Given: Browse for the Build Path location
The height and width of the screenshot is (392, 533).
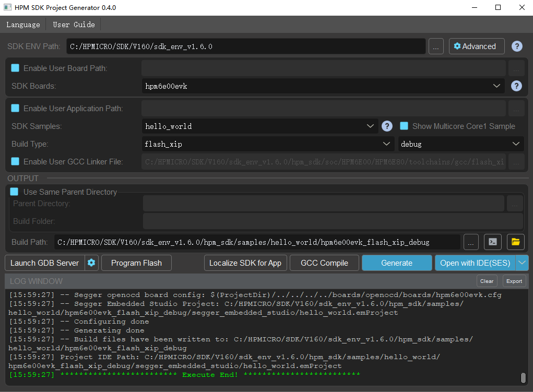Looking at the screenshot, I should tap(471, 242).
